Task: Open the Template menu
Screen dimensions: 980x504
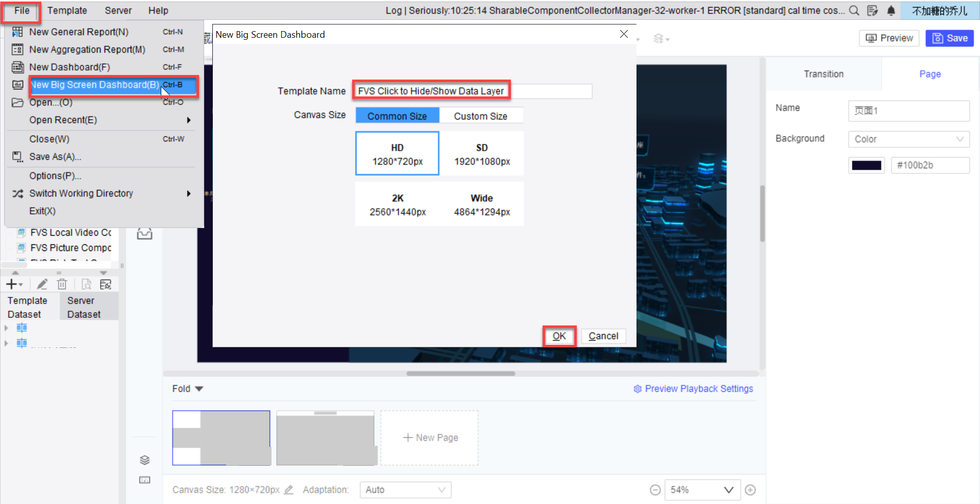Action: [67, 10]
